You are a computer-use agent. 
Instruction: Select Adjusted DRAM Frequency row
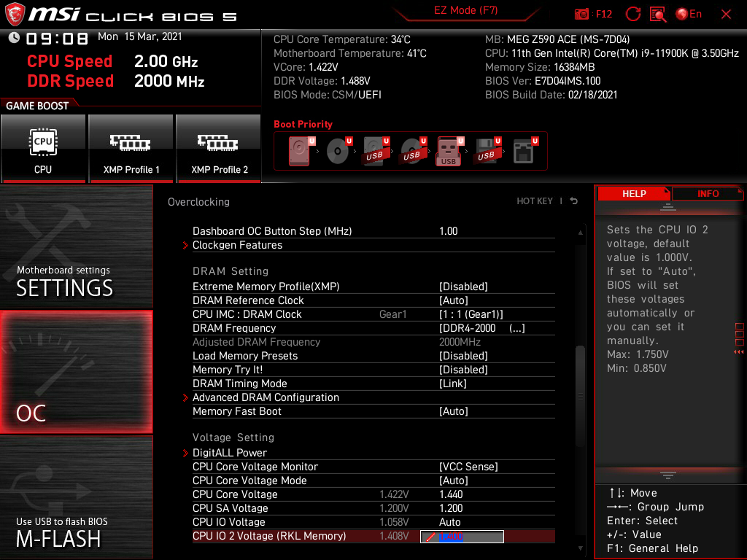pyautogui.click(x=373, y=342)
